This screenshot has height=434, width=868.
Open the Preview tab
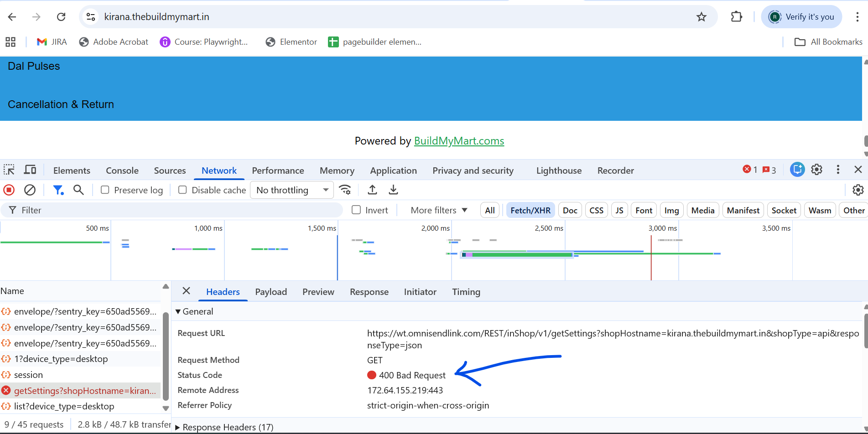pyautogui.click(x=318, y=292)
